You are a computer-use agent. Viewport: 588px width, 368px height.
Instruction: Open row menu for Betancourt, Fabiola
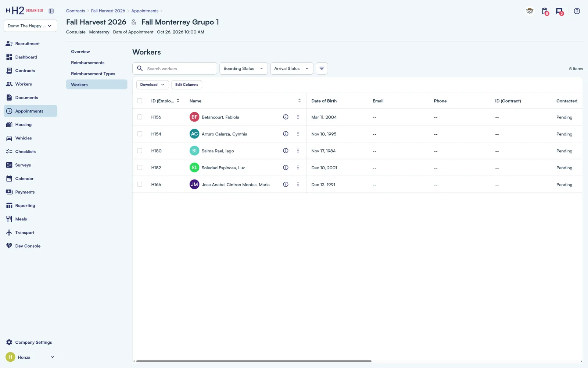(298, 117)
